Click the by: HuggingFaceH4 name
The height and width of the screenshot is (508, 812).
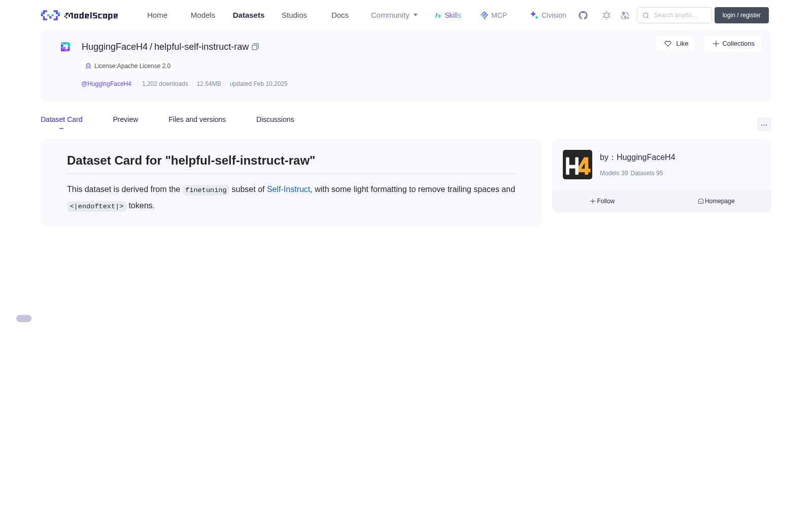[637, 157]
